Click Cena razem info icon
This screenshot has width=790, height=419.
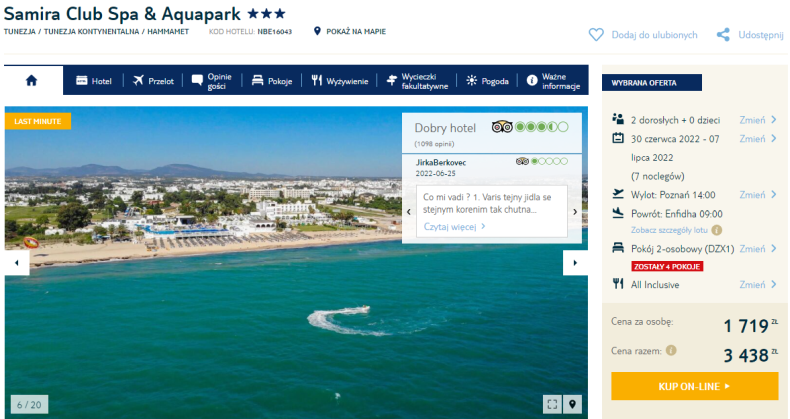[x=671, y=351]
